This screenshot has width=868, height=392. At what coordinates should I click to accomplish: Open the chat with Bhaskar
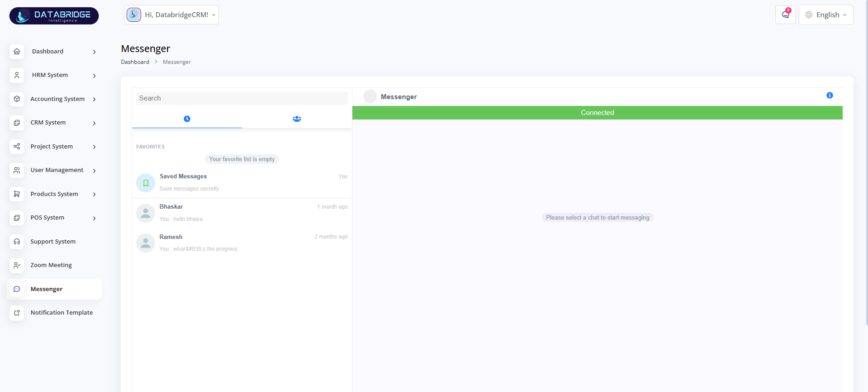coord(242,213)
